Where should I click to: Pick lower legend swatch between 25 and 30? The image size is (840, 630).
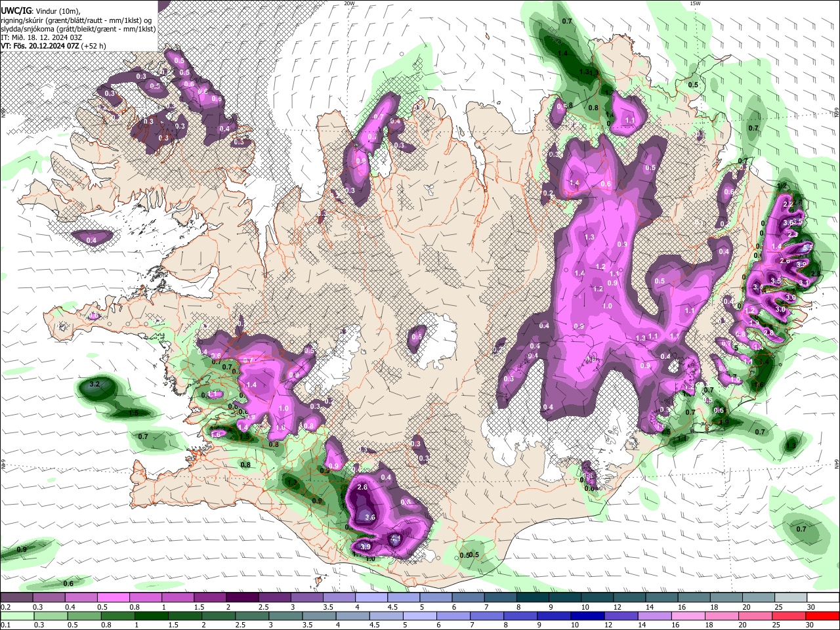(x=789, y=616)
